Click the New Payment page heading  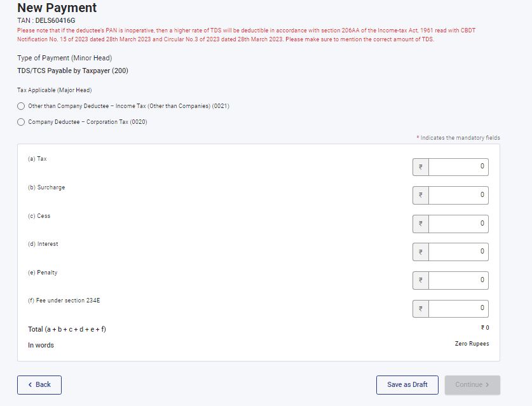57,8
